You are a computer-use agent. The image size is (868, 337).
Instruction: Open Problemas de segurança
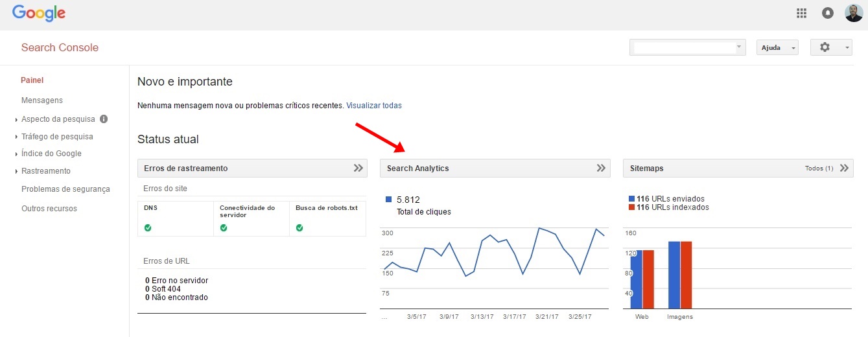65,189
